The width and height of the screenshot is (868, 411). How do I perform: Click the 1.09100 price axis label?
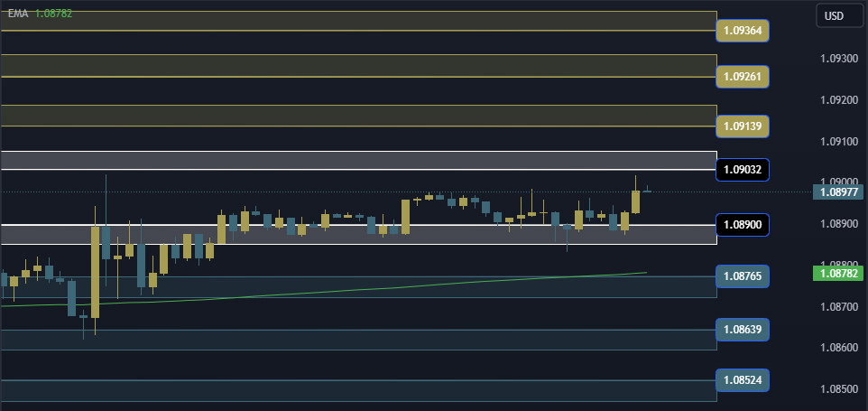[838, 142]
